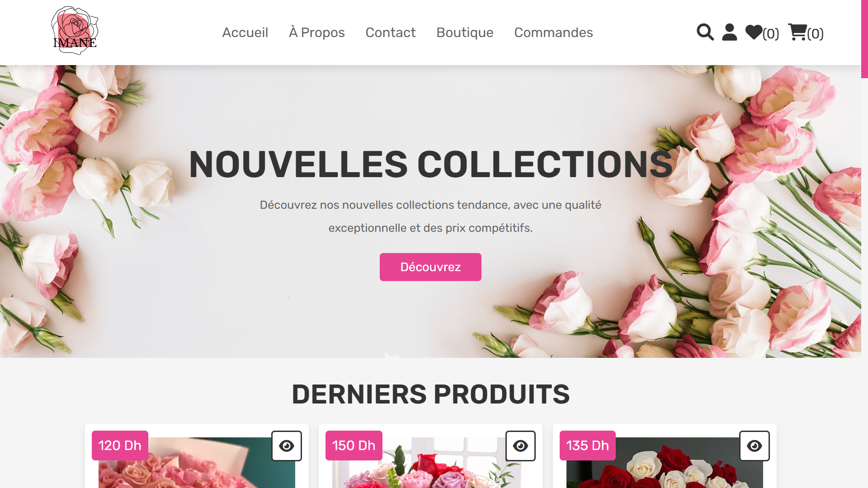This screenshot has width=868, height=488.
Task: Open the Commandes page
Action: coord(553,33)
